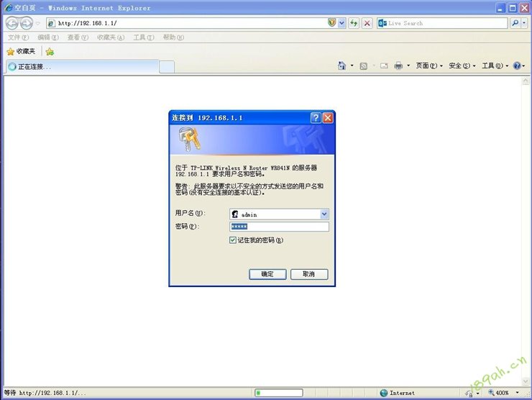Toggle the 记住我的密码 checkbox
This screenshot has height=400, width=532.
(233, 240)
